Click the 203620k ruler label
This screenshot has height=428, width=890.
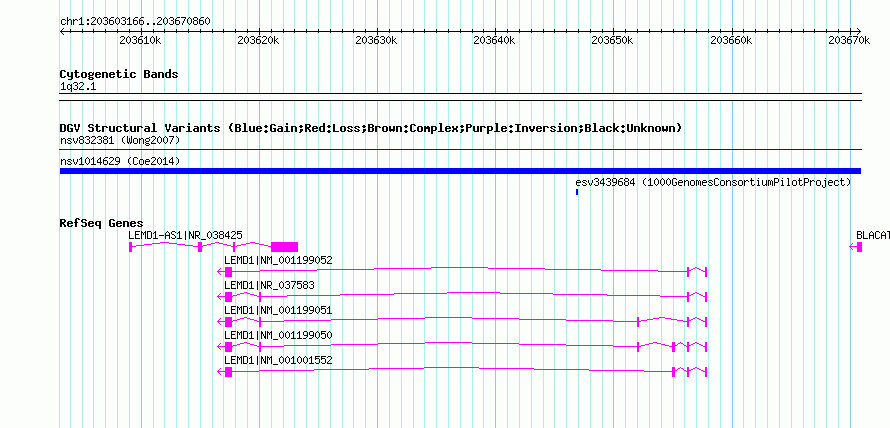[258, 40]
